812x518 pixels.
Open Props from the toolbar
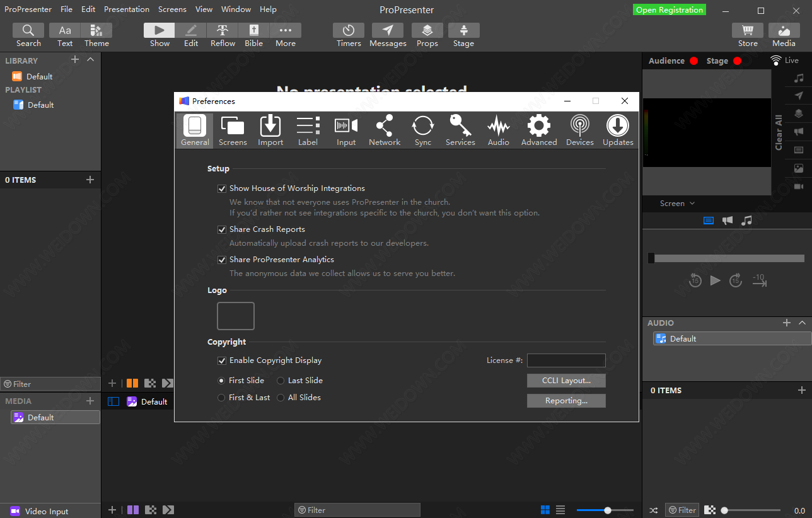pyautogui.click(x=427, y=35)
